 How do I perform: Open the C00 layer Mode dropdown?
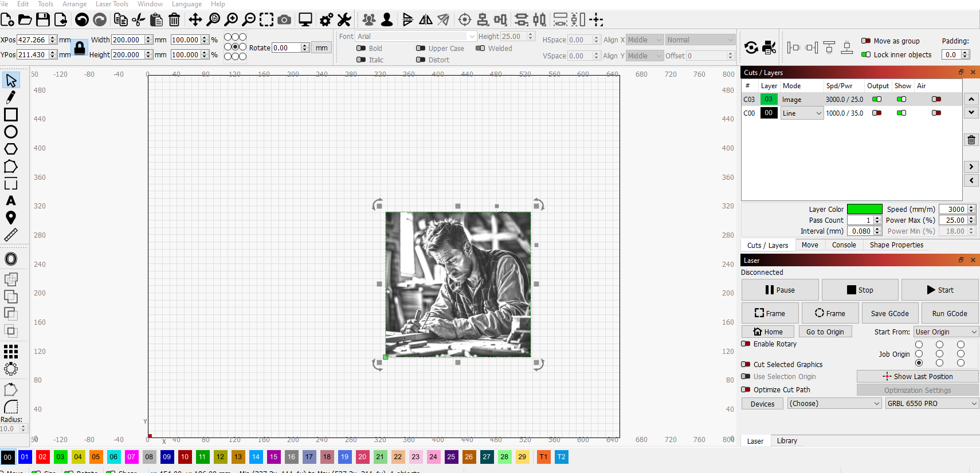[802, 113]
